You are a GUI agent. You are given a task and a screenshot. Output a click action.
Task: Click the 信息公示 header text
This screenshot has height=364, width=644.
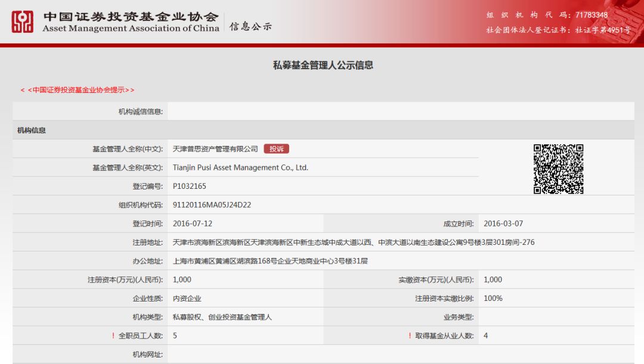click(x=250, y=26)
